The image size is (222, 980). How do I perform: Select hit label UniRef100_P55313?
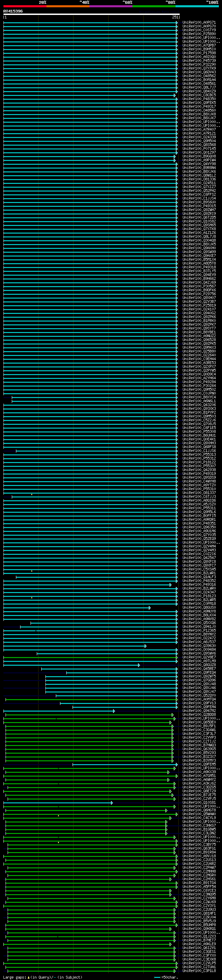(x=199, y=455)
